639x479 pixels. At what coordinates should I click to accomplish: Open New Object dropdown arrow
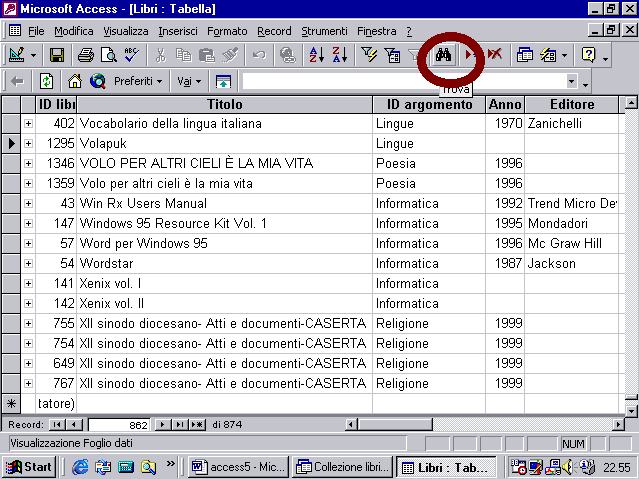[564, 55]
